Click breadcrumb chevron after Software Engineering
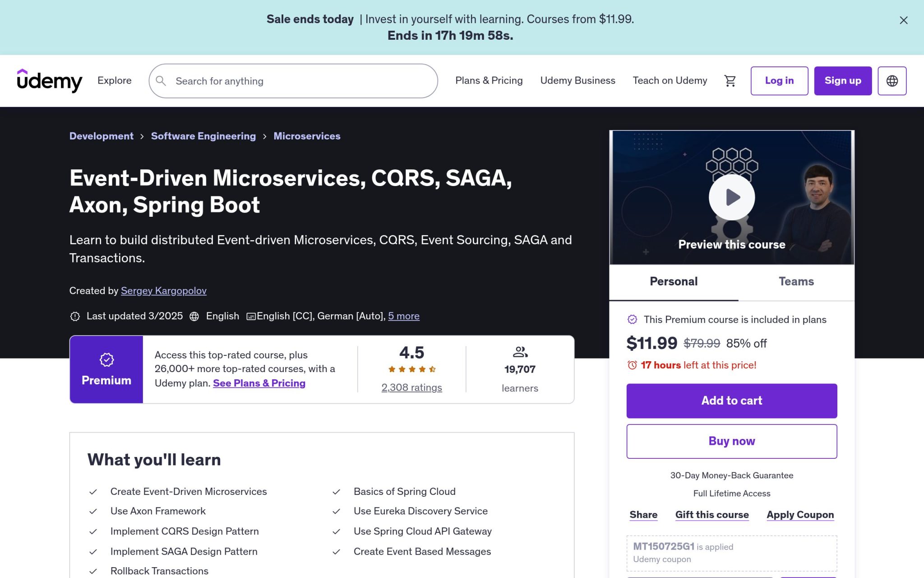The height and width of the screenshot is (578, 924). point(264,136)
